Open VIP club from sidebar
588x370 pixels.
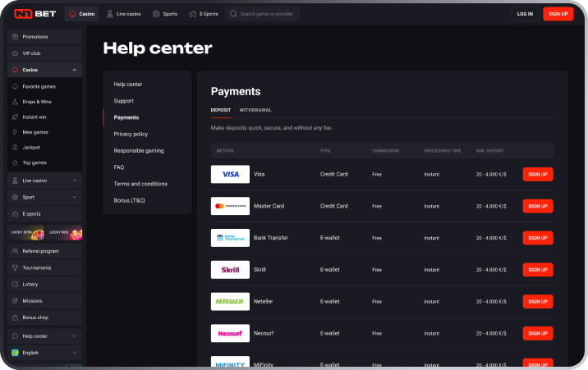[31, 53]
